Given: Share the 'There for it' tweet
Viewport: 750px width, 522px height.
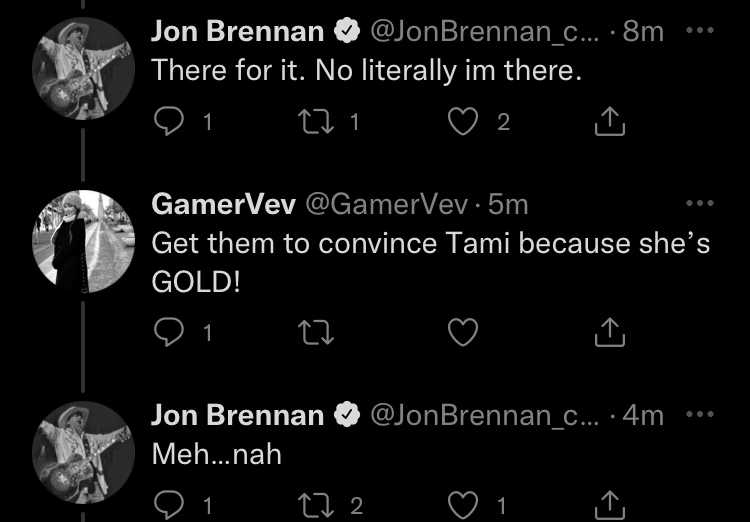Looking at the screenshot, I should (x=609, y=122).
